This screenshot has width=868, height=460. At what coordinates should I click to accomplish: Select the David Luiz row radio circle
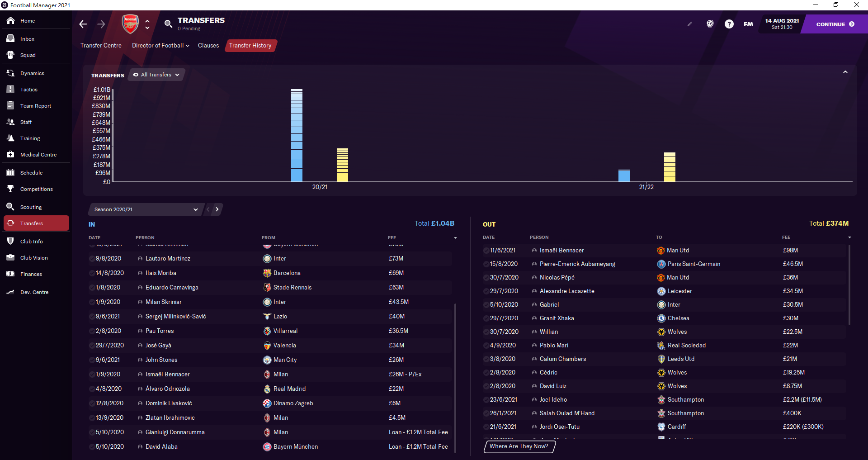point(486,386)
